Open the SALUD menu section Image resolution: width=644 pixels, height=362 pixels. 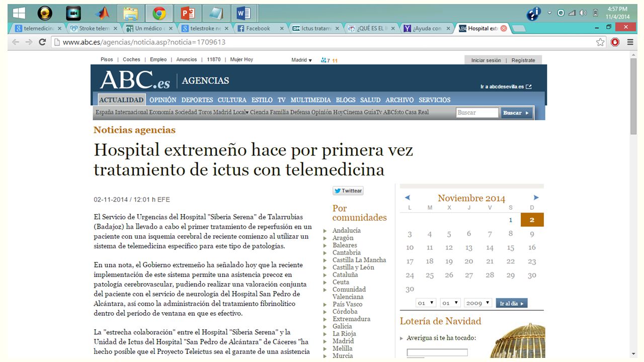370,100
